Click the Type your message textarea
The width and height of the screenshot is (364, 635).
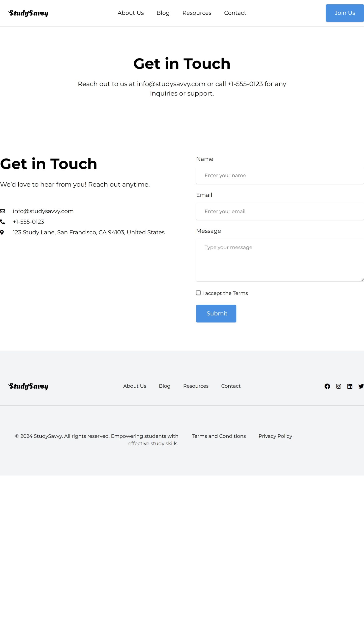click(x=279, y=260)
